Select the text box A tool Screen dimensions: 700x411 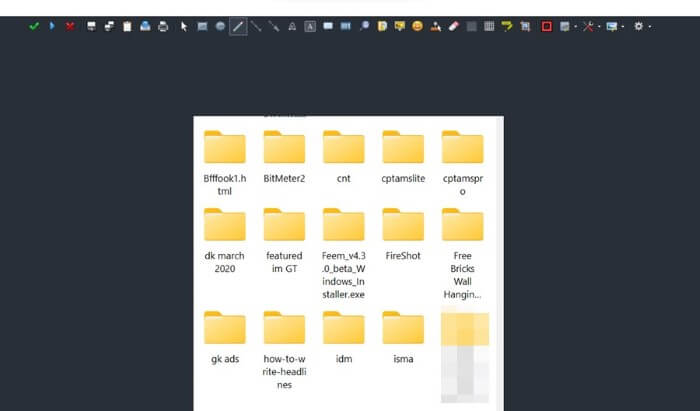(310, 26)
